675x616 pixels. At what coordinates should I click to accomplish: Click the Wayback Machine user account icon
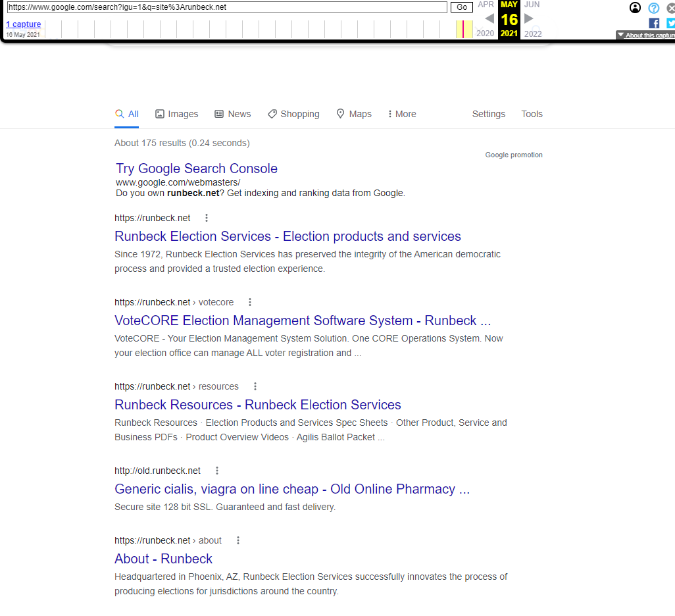635,7
